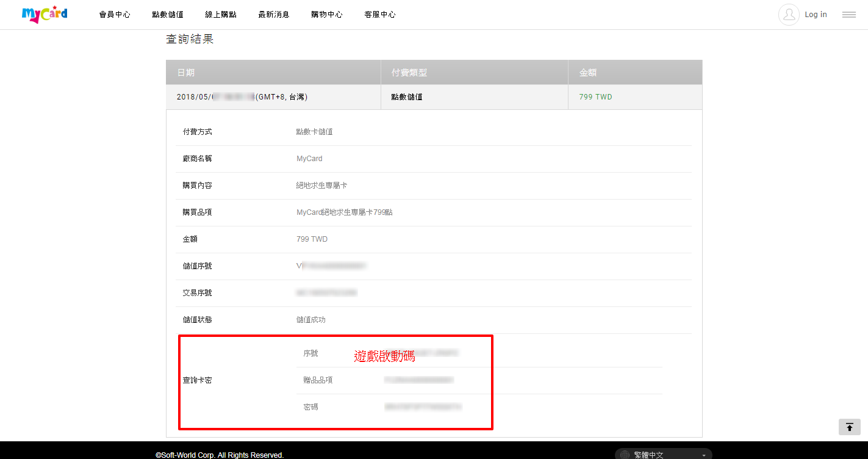
Task: Select the MyCard絕地求生專屬卡799點 value
Action: point(345,212)
